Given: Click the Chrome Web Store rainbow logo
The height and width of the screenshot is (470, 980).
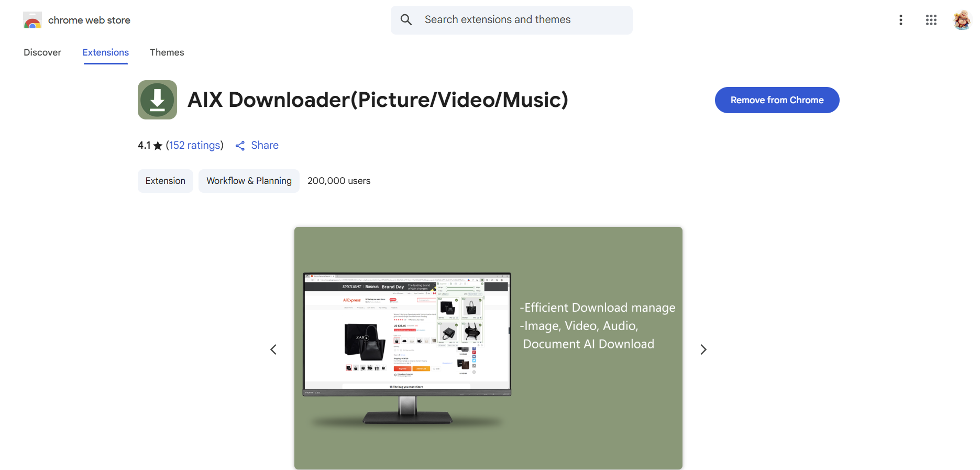Looking at the screenshot, I should click(x=32, y=20).
